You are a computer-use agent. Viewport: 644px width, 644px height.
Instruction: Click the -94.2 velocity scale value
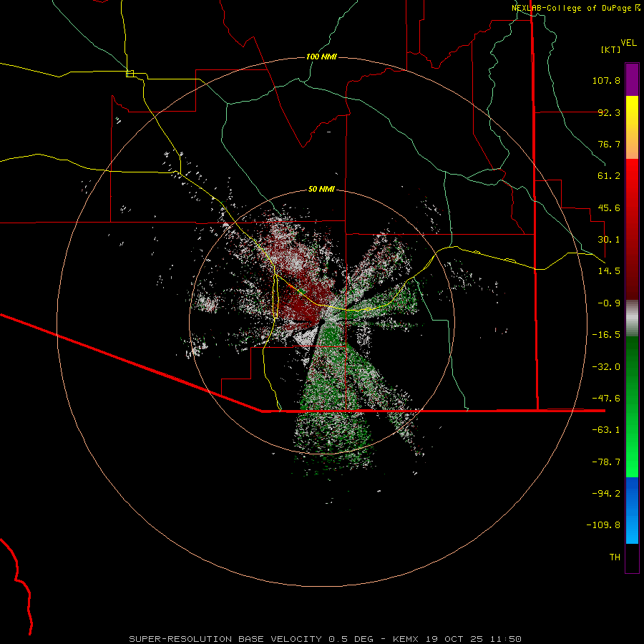point(606,494)
